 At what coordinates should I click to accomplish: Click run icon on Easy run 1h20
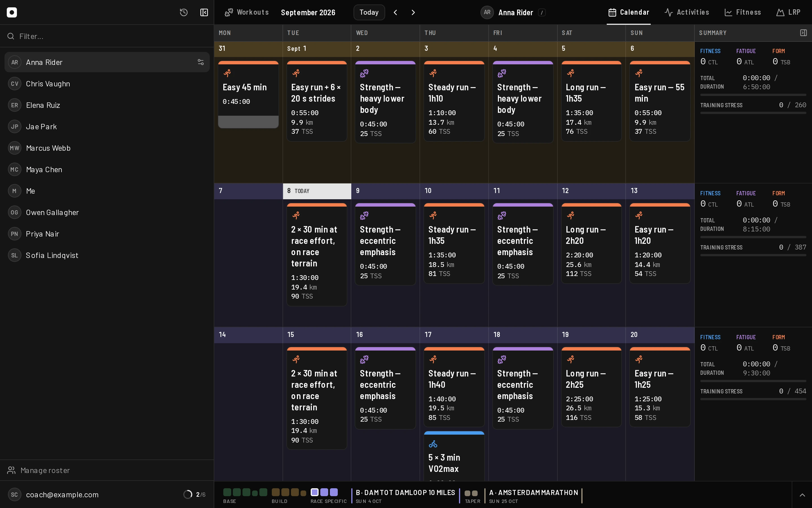[x=639, y=215]
